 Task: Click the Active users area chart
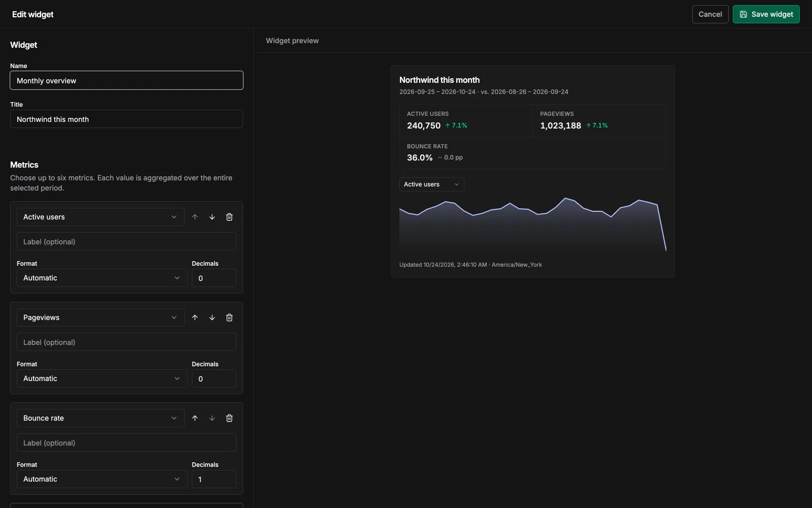pos(532,225)
